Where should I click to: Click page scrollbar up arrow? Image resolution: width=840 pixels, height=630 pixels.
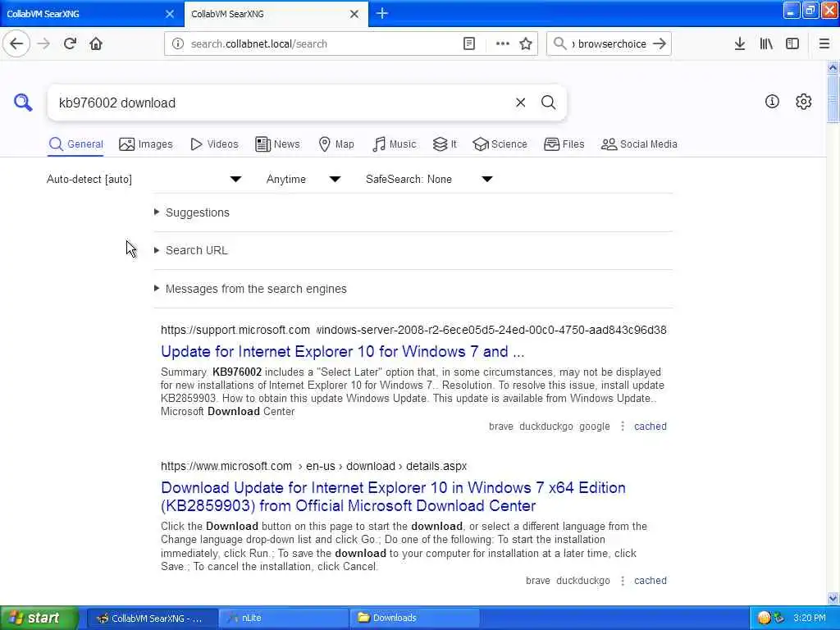[x=833, y=67]
